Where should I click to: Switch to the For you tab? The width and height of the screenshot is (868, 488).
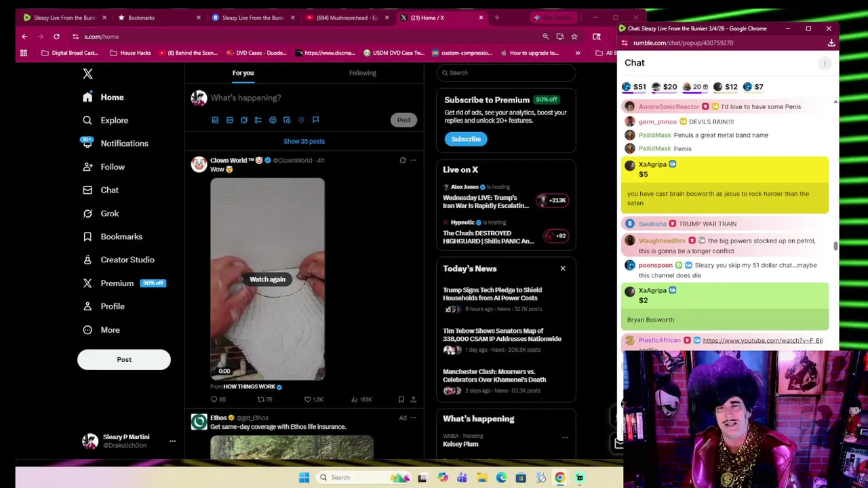(x=243, y=73)
